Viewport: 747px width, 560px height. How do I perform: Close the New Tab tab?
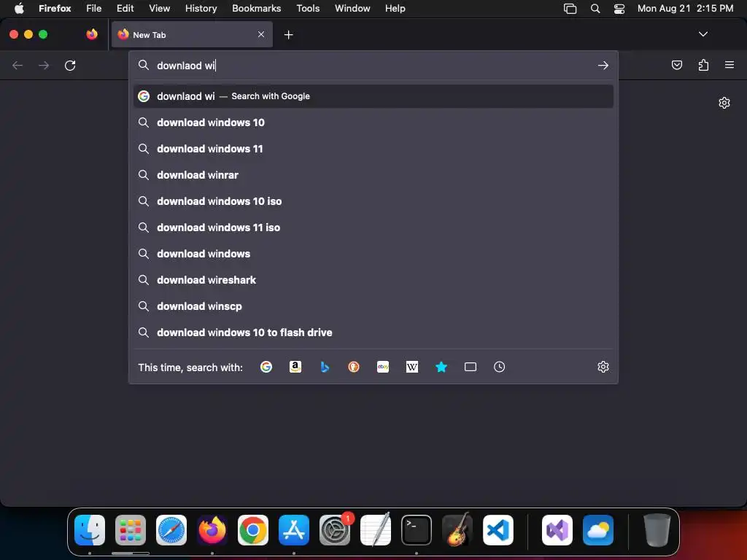point(261,34)
